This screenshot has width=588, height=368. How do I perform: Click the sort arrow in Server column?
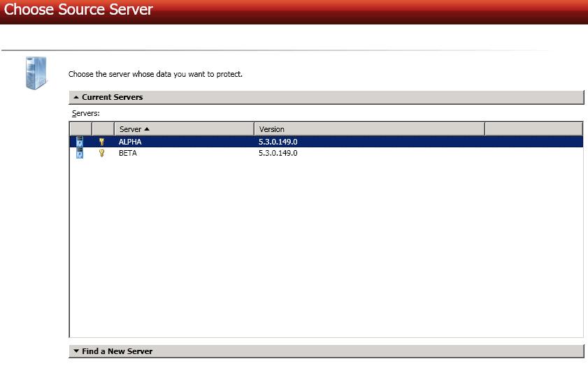pyautogui.click(x=147, y=129)
